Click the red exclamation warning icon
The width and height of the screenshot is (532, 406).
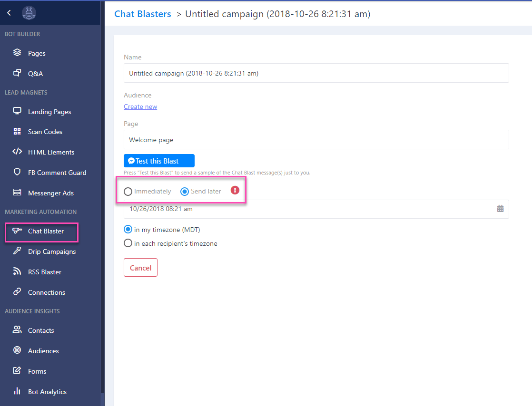235,191
